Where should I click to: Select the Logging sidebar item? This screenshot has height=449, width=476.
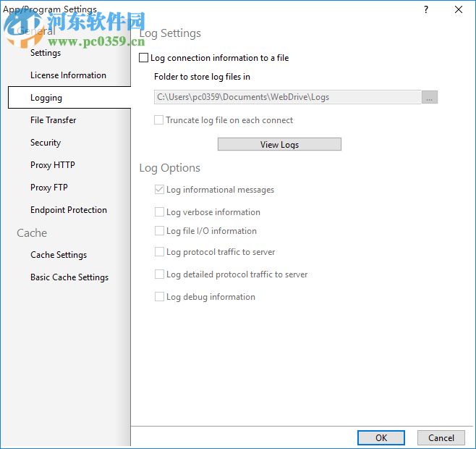coord(69,98)
